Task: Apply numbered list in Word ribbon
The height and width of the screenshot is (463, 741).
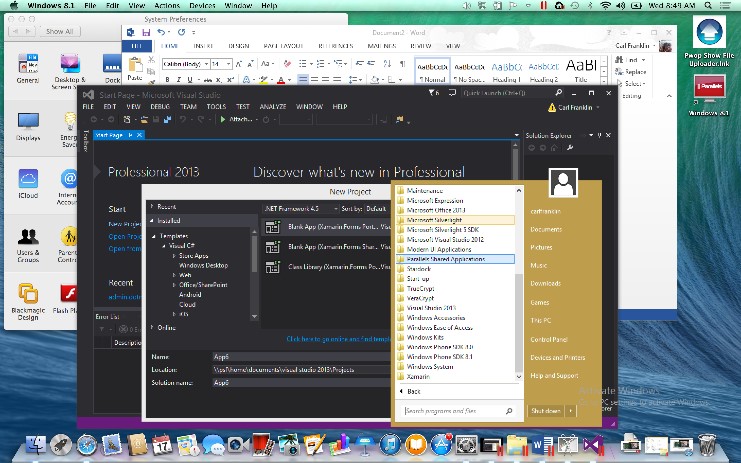Action: click(320, 64)
